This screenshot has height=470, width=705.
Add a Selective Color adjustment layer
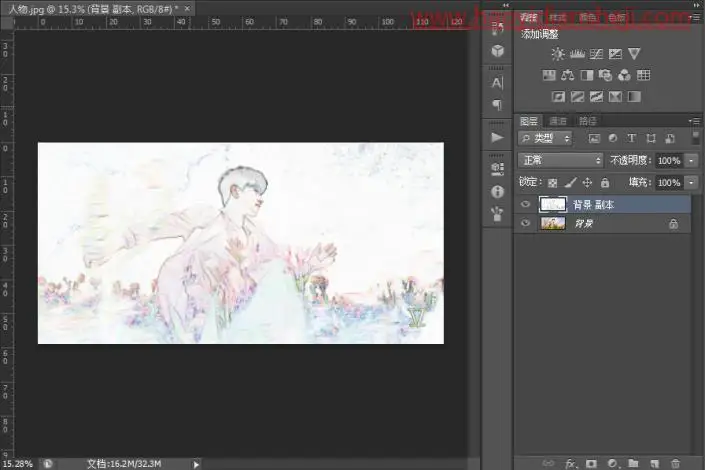click(x=615, y=96)
